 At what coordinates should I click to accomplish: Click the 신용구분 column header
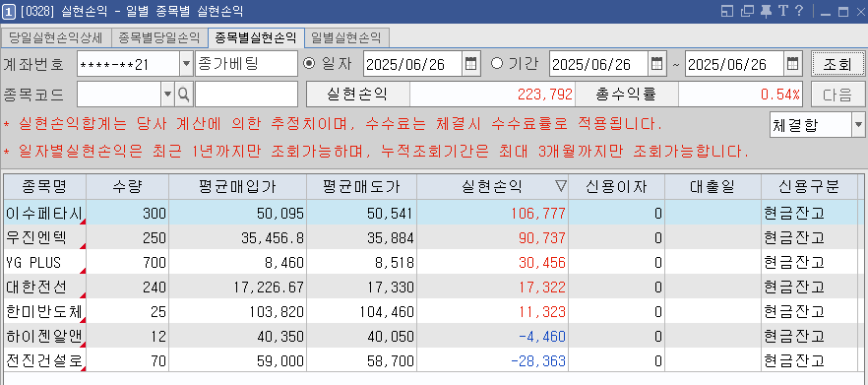809,187
